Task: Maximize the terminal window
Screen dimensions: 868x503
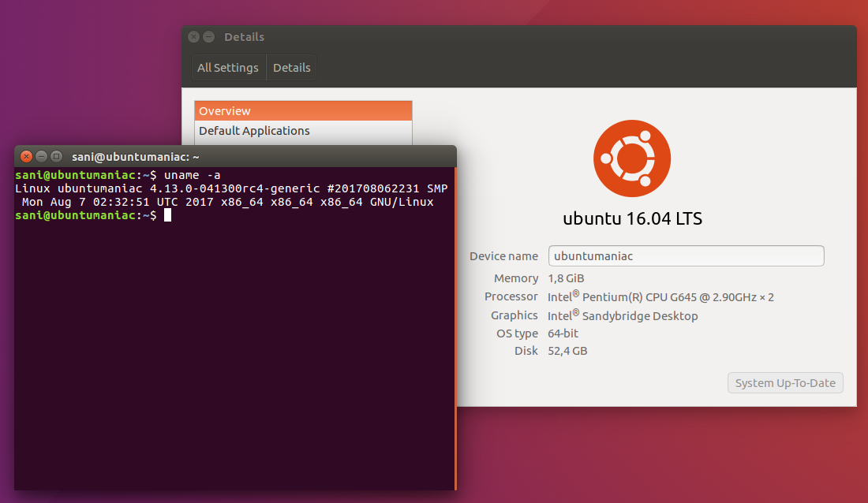Action: [x=56, y=157]
